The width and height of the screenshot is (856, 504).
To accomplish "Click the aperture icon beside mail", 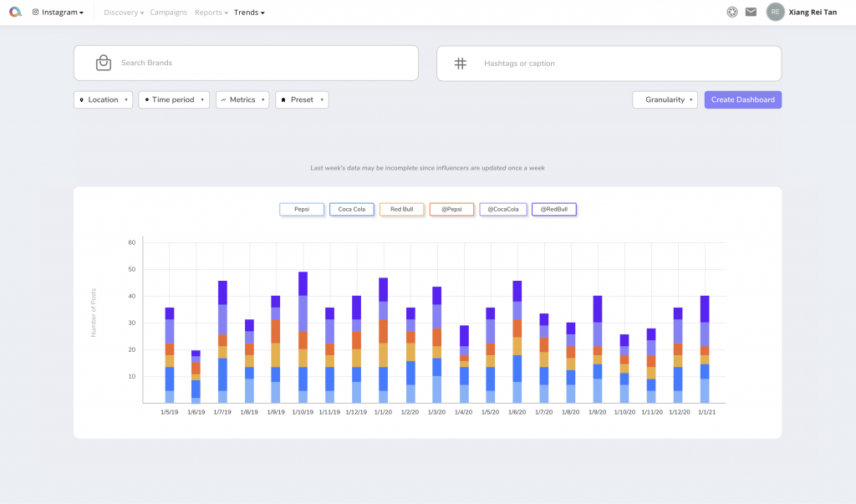I will 732,12.
